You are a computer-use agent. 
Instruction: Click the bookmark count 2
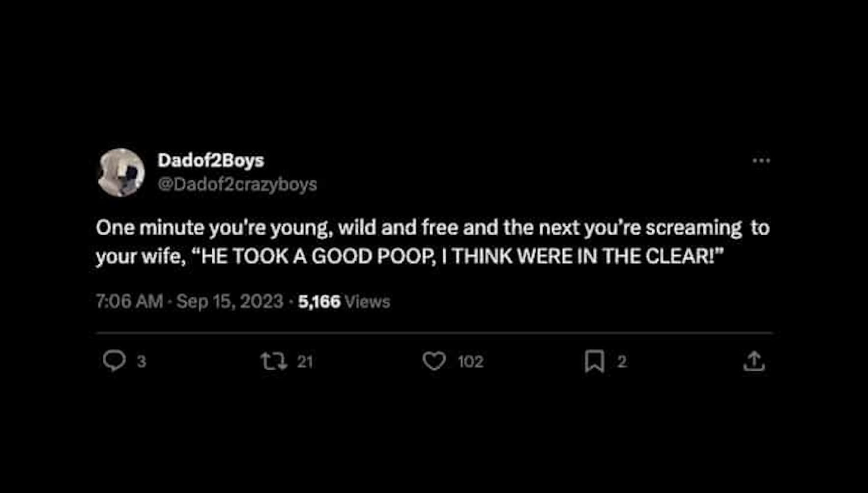coord(622,362)
